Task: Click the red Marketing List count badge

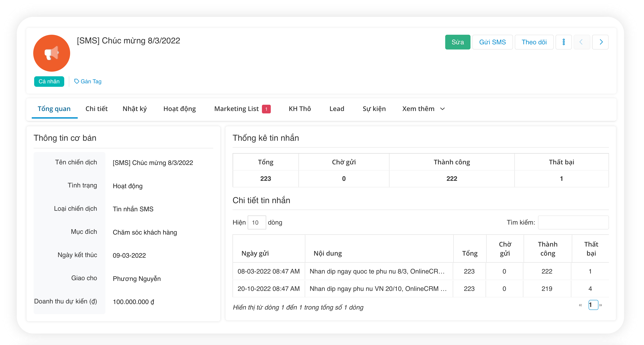Action: coord(266,109)
